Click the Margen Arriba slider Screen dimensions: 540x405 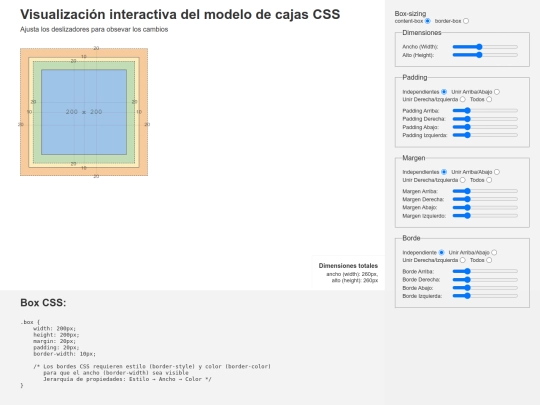tap(485, 191)
